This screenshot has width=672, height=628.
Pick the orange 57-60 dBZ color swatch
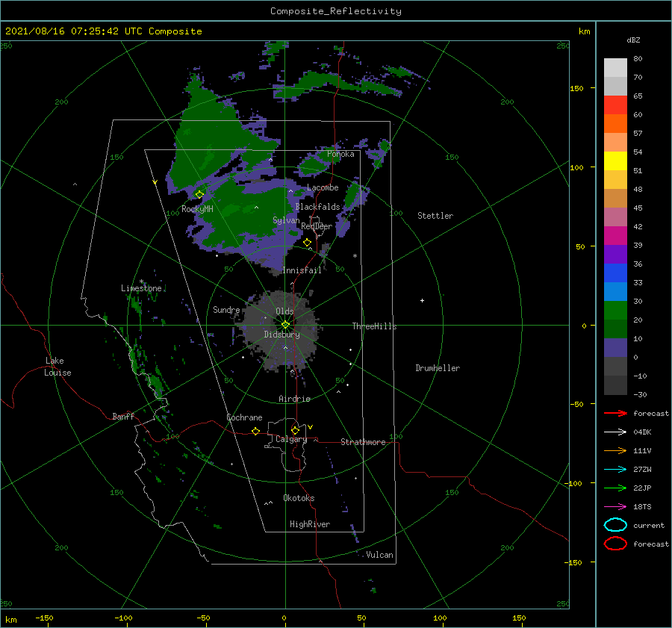coord(615,124)
